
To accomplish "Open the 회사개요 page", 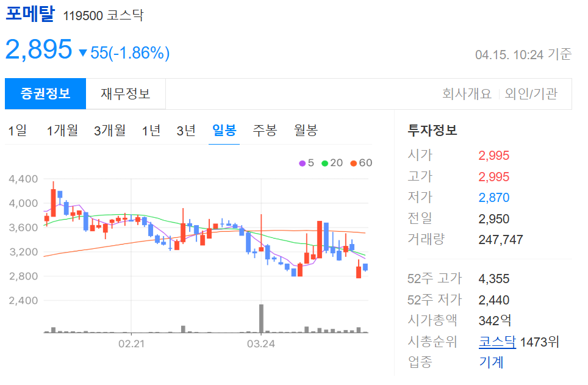I will point(468,93).
